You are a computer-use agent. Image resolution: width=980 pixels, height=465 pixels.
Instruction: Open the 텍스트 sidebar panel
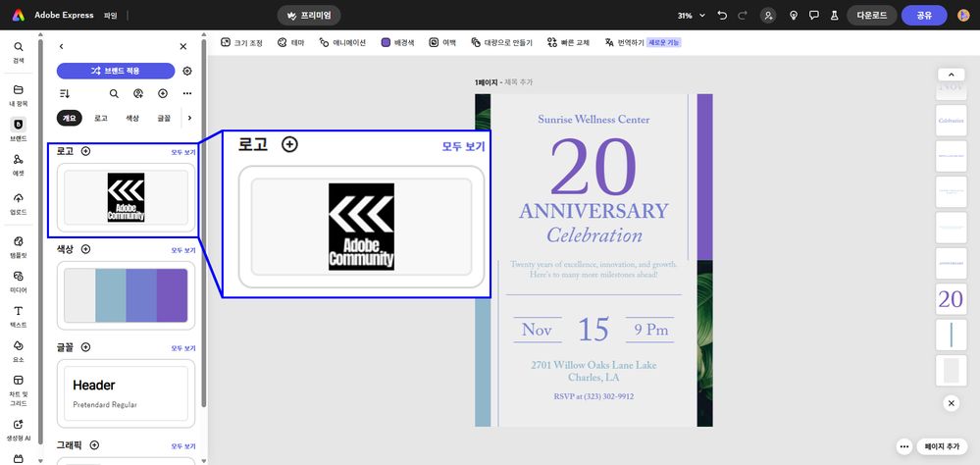pyautogui.click(x=18, y=317)
